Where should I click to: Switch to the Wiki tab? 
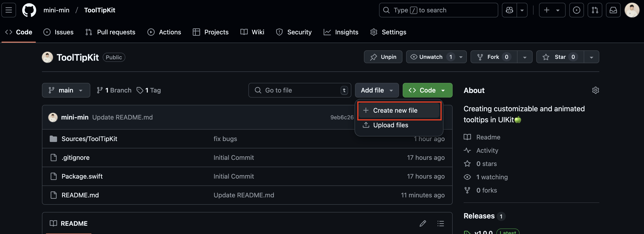[252, 32]
